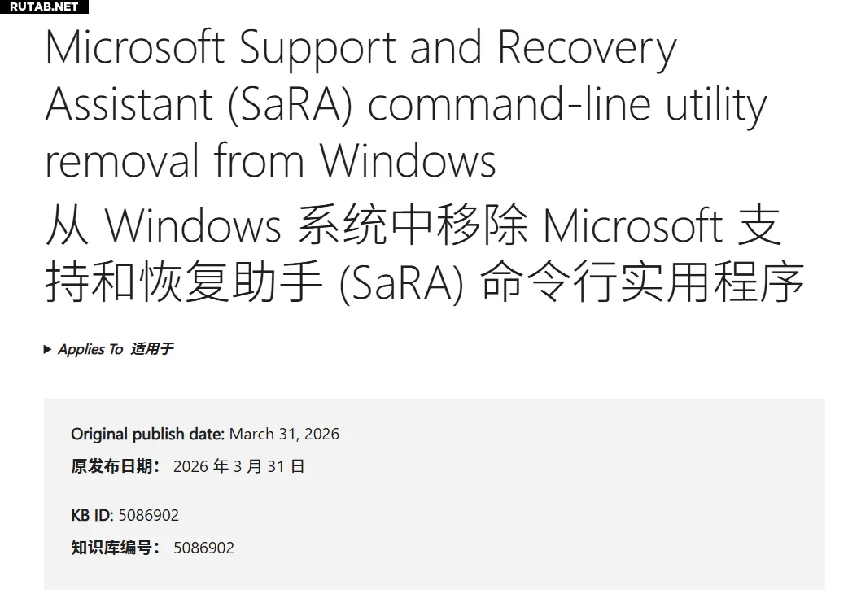The height and width of the screenshot is (616, 848).
Task: Click the word "Recovery" in the English heading
Action: pyautogui.click(x=586, y=47)
